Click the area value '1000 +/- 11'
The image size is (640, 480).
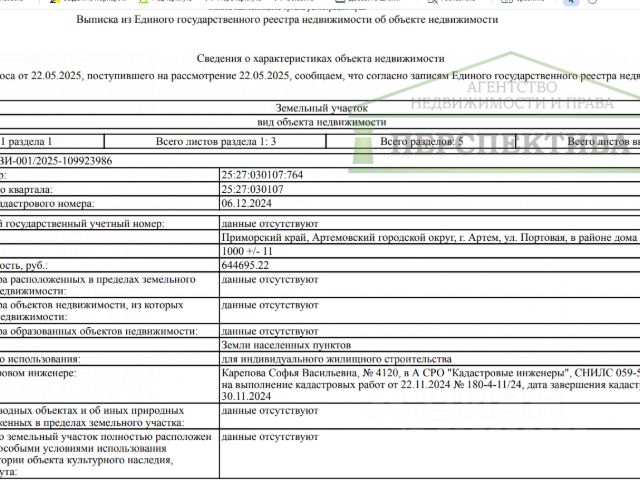click(247, 251)
